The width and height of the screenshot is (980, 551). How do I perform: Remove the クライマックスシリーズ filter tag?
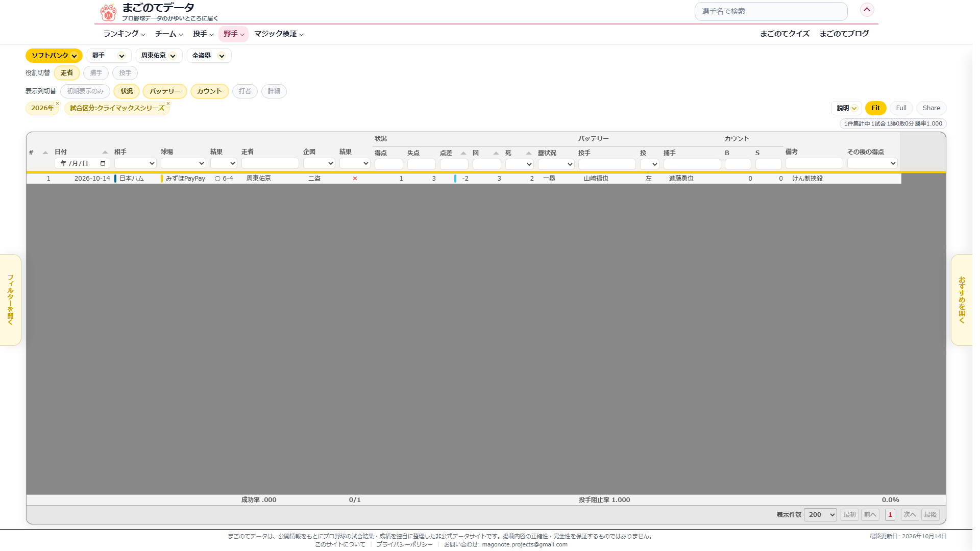tap(168, 104)
